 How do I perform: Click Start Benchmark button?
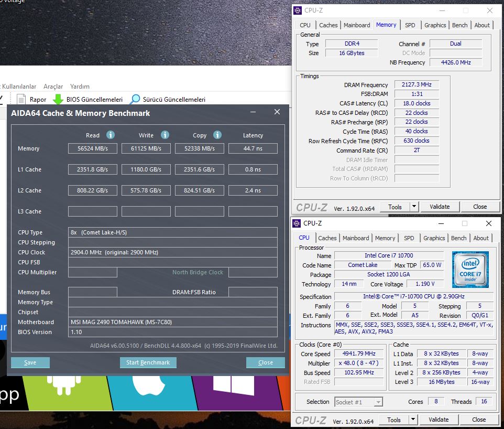pos(148,362)
